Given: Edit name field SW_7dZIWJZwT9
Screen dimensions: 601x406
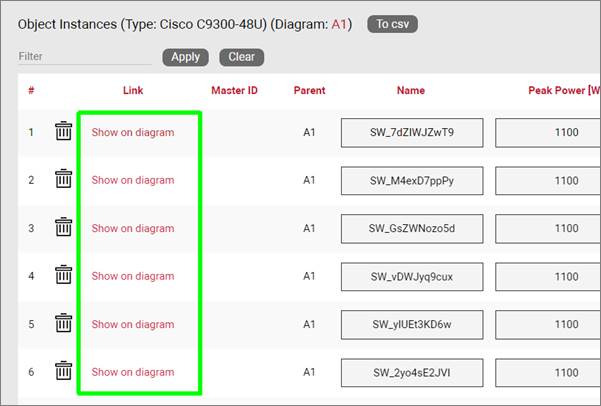Looking at the screenshot, I should click(412, 133).
